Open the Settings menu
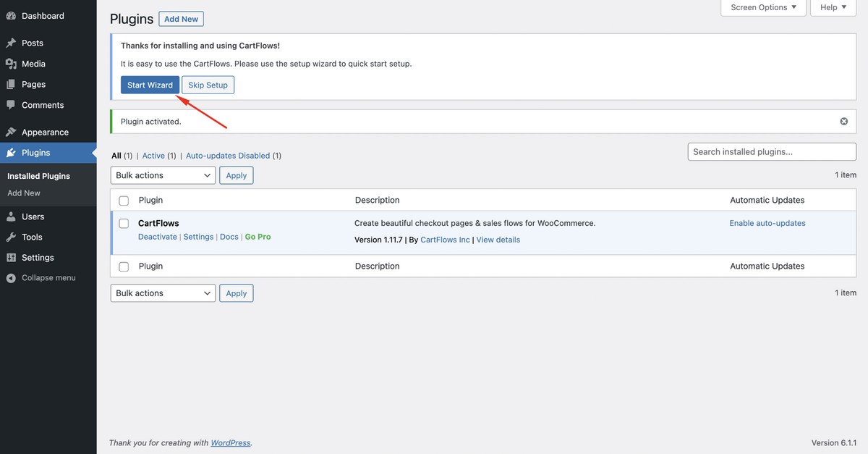 pos(38,258)
